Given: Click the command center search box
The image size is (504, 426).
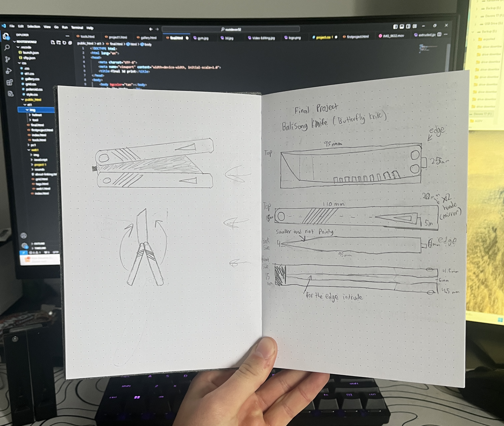Looking at the screenshot, I should click(x=231, y=29).
